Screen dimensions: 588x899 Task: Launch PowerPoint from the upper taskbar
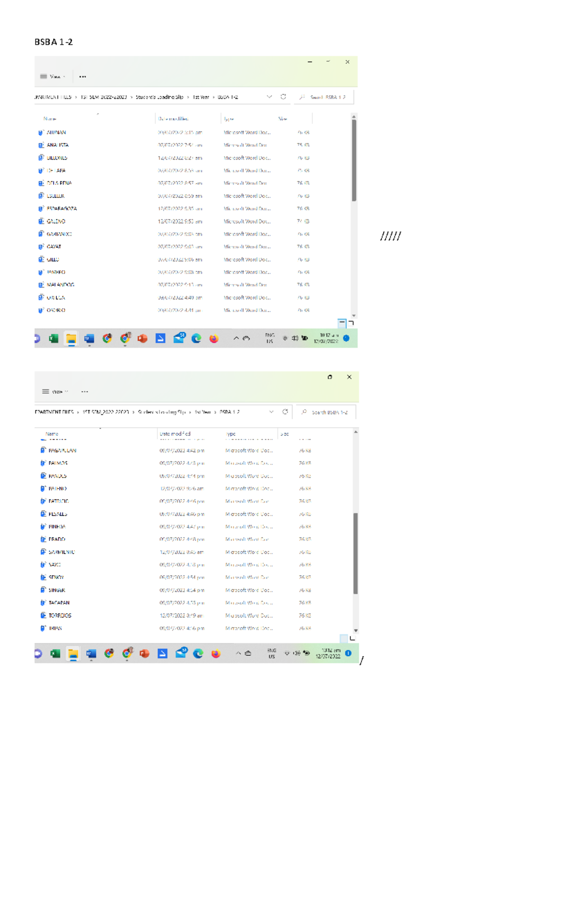(143, 339)
